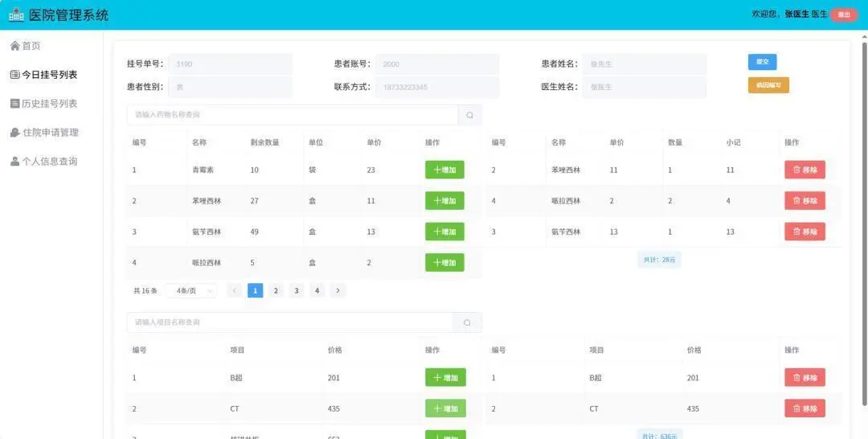Click the 患者账号 field

click(437, 64)
